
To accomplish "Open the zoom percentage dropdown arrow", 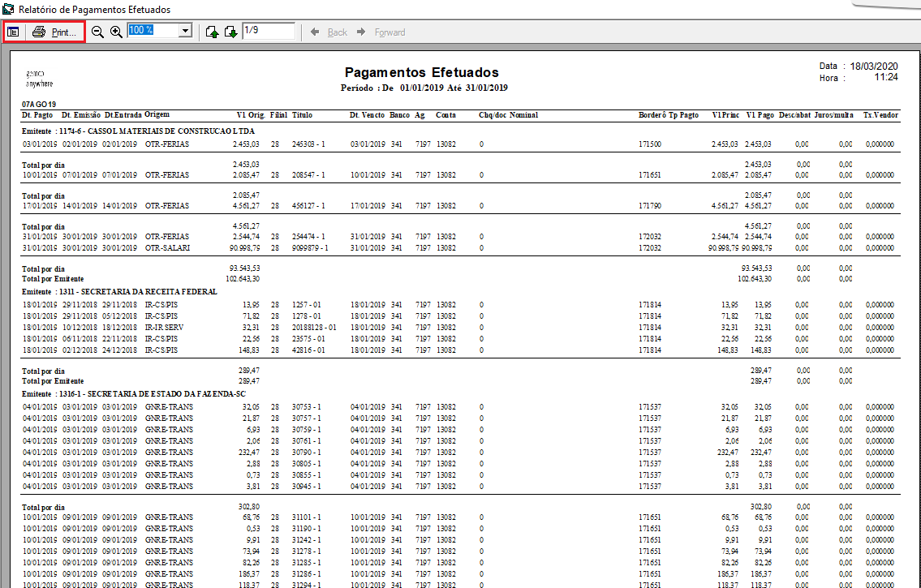I will (x=186, y=31).
